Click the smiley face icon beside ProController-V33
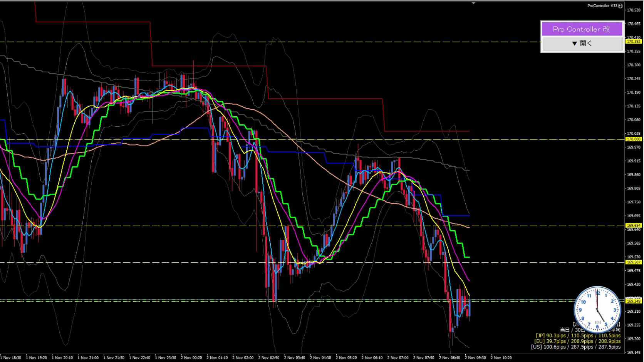 tap(621, 6)
